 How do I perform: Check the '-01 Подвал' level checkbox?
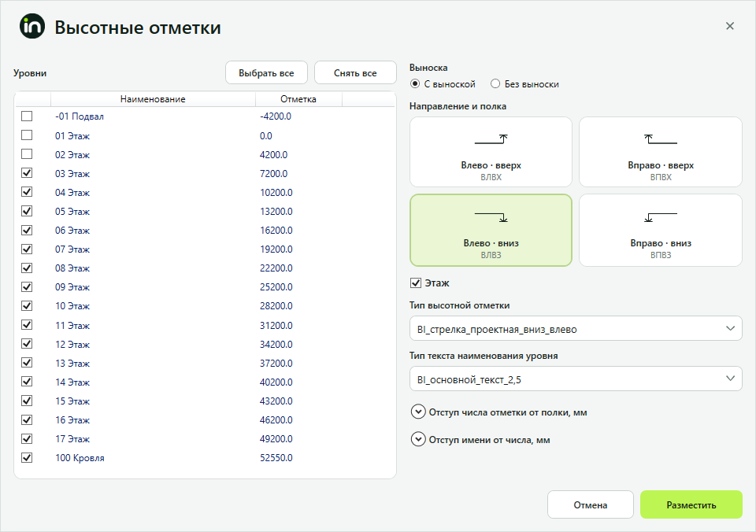[27, 116]
